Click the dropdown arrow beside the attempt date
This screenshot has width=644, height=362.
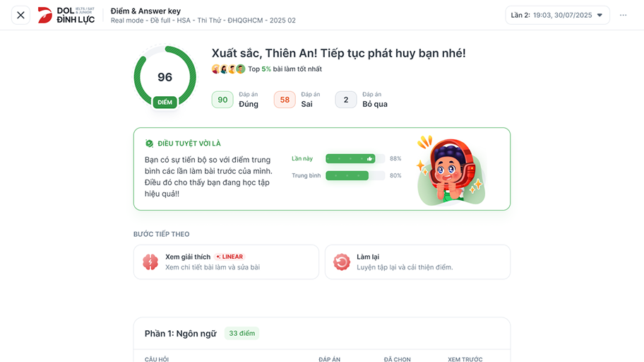click(x=600, y=15)
